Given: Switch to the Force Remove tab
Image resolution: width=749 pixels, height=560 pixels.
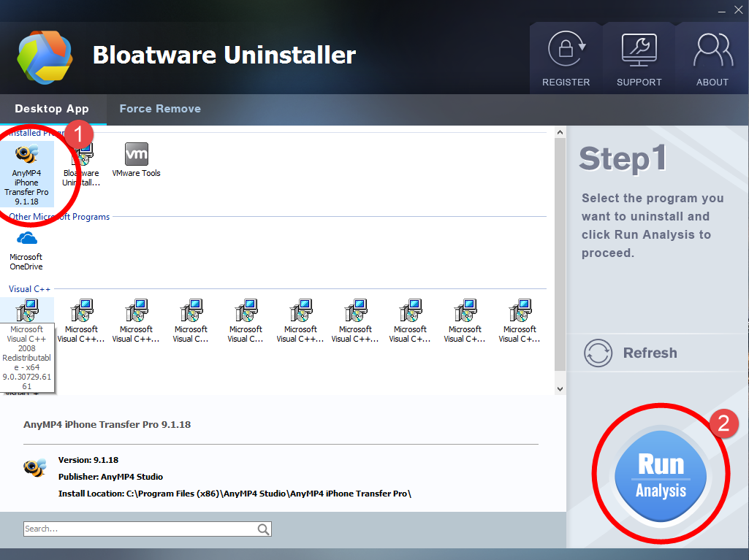Looking at the screenshot, I should tap(160, 109).
